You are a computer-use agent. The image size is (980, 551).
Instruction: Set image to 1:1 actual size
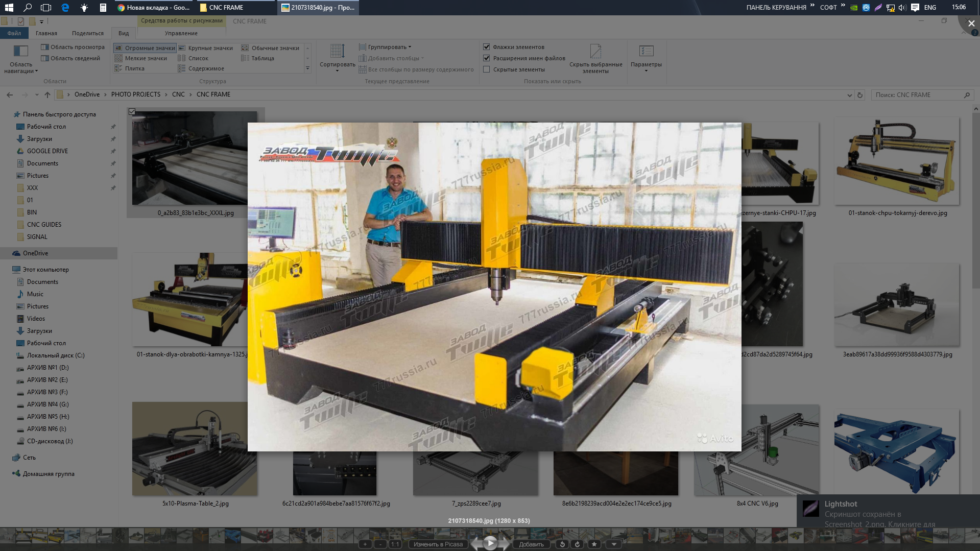395,544
